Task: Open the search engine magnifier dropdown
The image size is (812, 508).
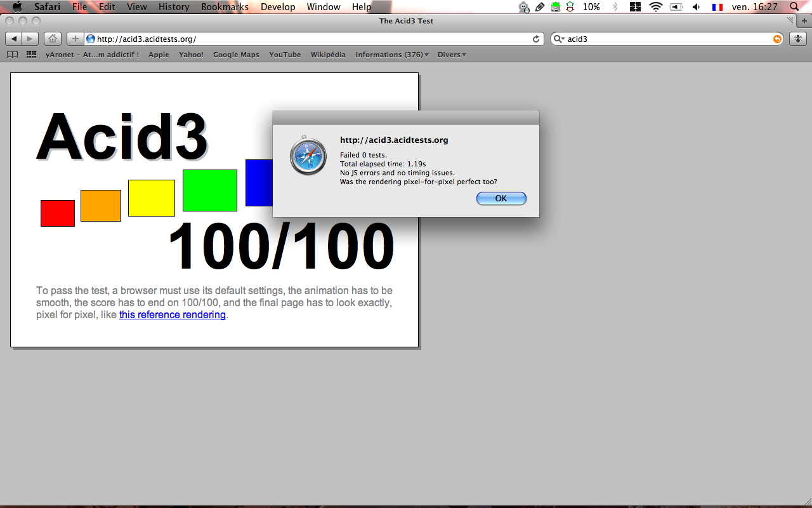Action: 559,39
